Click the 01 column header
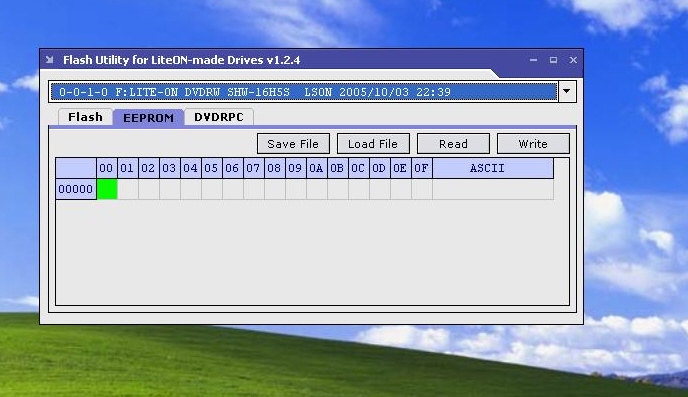The image size is (688, 397). 128,168
